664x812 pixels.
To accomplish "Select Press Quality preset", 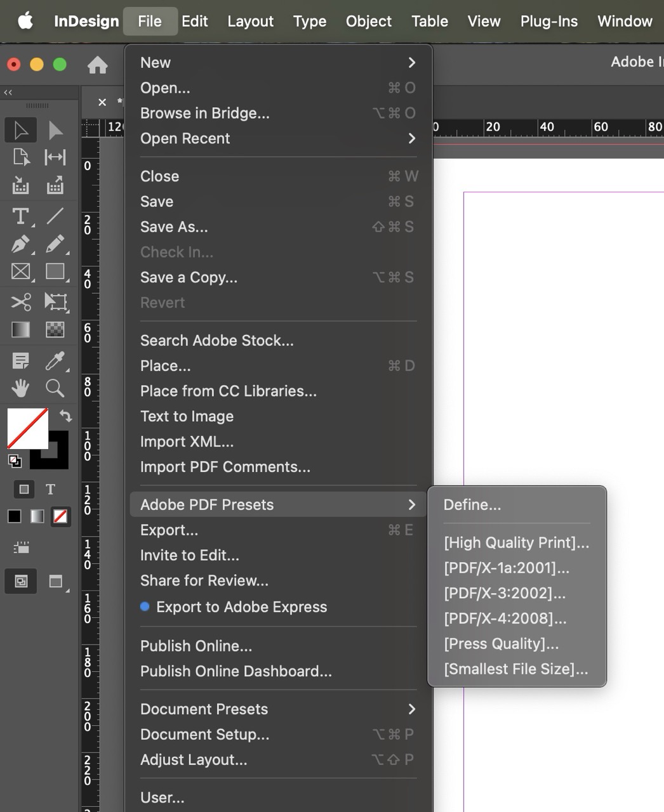I will point(517,644).
